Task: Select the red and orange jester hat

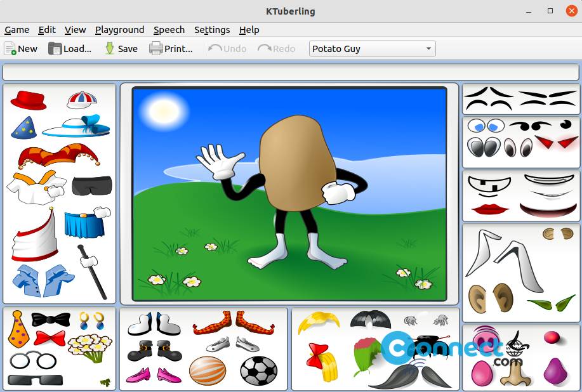Action: pyautogui.click(x=58, y=156)
